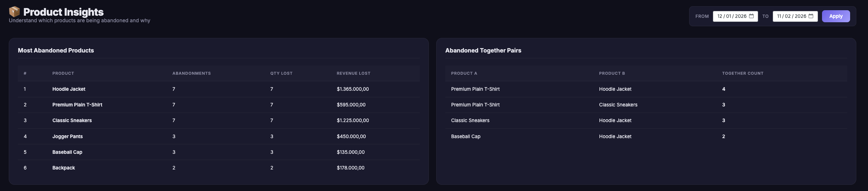
Task: Select the Backpack product row
Action: (x=64, y=168)
